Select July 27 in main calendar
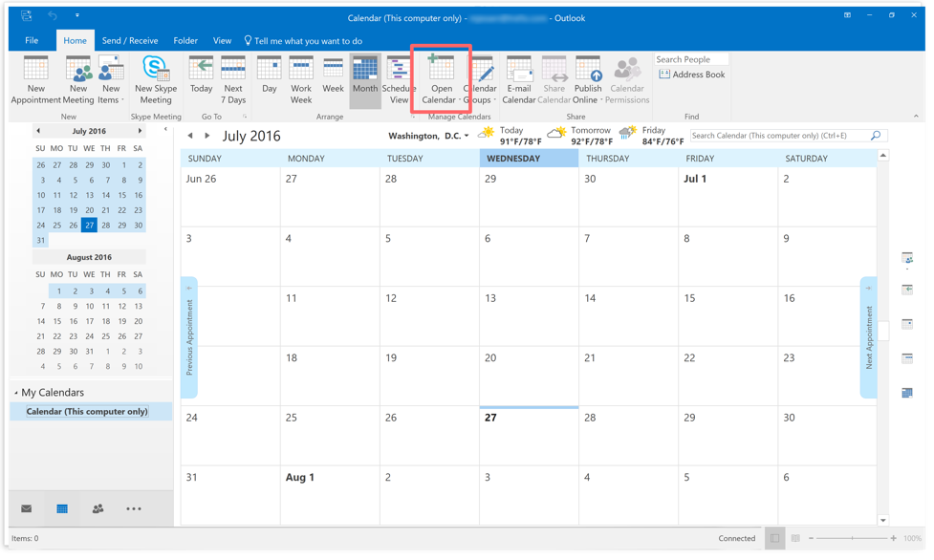Viewport: 934px width, 560px height. pos(529,436)
